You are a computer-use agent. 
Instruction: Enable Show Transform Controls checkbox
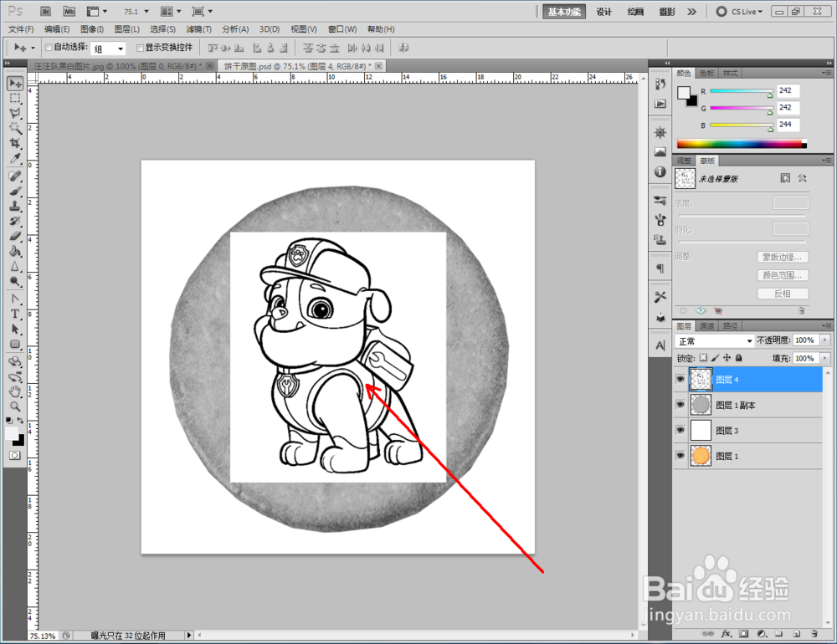[141, 48]
